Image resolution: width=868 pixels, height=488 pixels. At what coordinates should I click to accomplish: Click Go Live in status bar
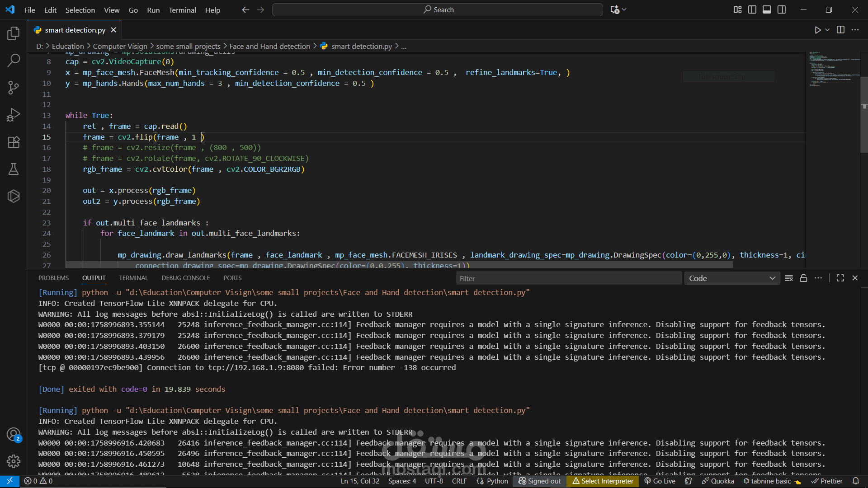pyautogui.click(x=660, y=481)
